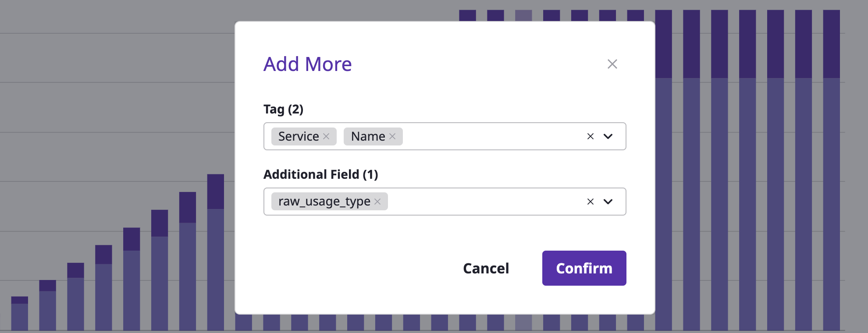The height and width of the screenshot is (333, 868).
Task: Select the Service chip label
Action: [299, 136]
